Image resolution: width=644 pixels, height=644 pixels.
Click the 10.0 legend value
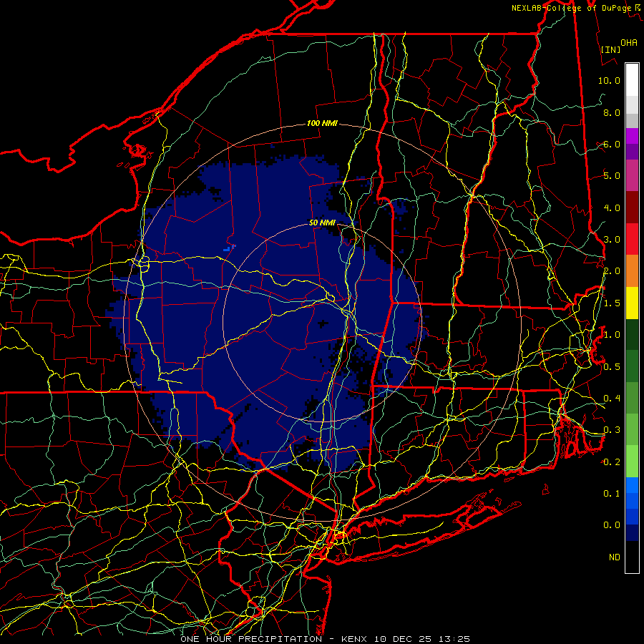click(x=609, y=80)
